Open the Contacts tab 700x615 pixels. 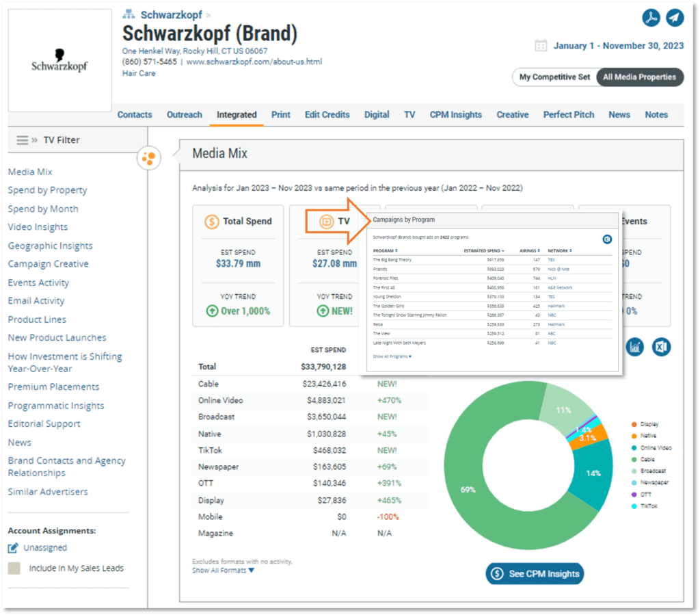point(135,115)
